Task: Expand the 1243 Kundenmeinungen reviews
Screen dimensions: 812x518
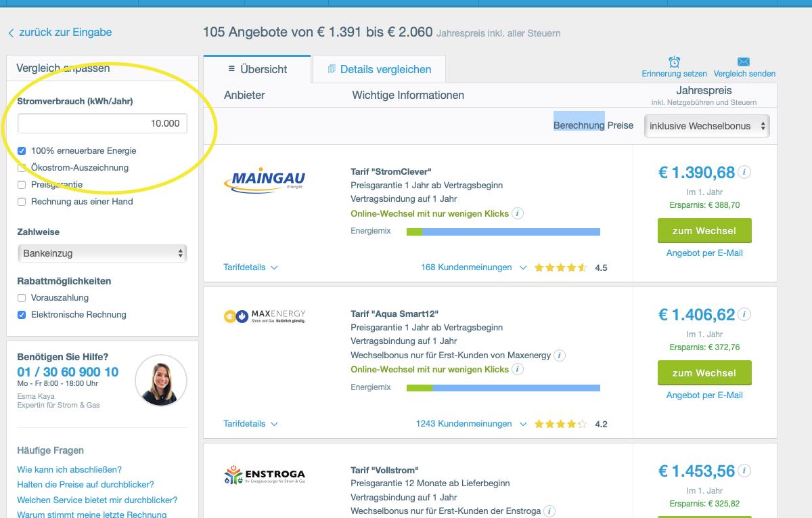Action: pyautogui.click(x=472, y=424)
